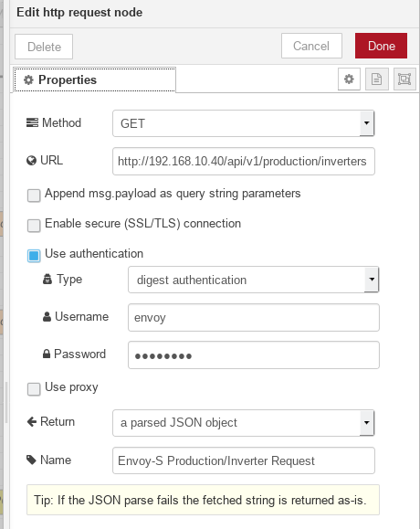This screenshot has width=420, height=529.
Task: Enable secure (SSL/TLS) connection checkbox
Action: [x=34, y=226]
